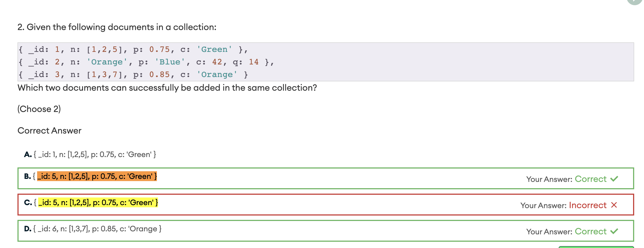Click the third code line with _id: 3
Viewport: 644px width, 248px height.
tap(133, 75)
